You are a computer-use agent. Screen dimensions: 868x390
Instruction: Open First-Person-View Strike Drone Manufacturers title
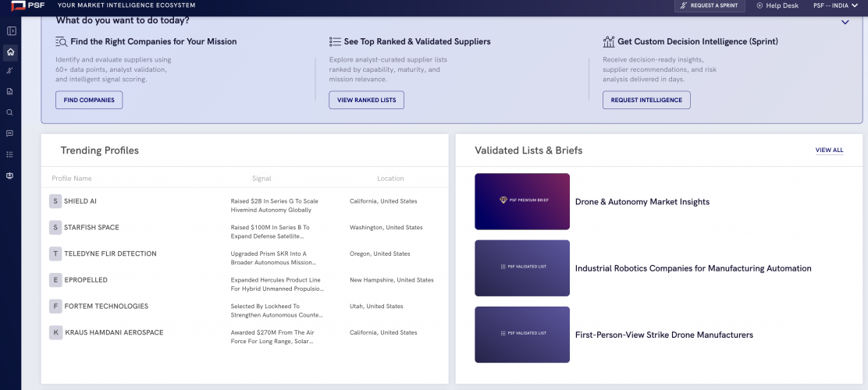point(664,335)
